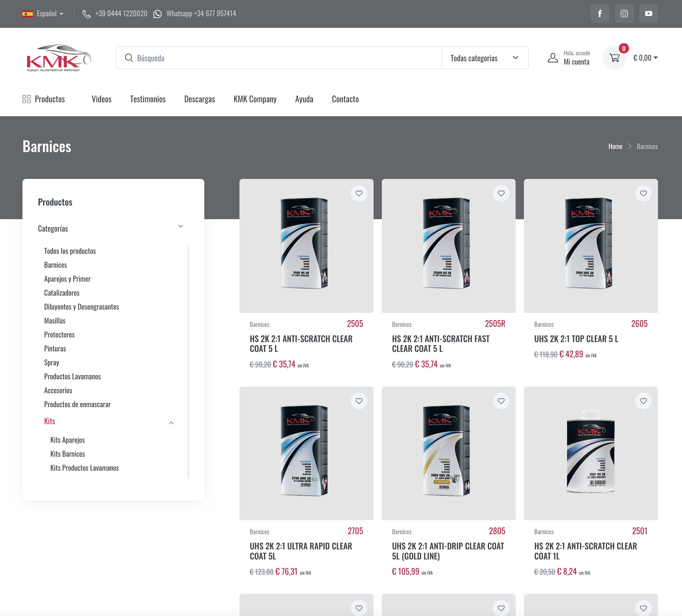Click the phone icon in top bar

[86, 14]
